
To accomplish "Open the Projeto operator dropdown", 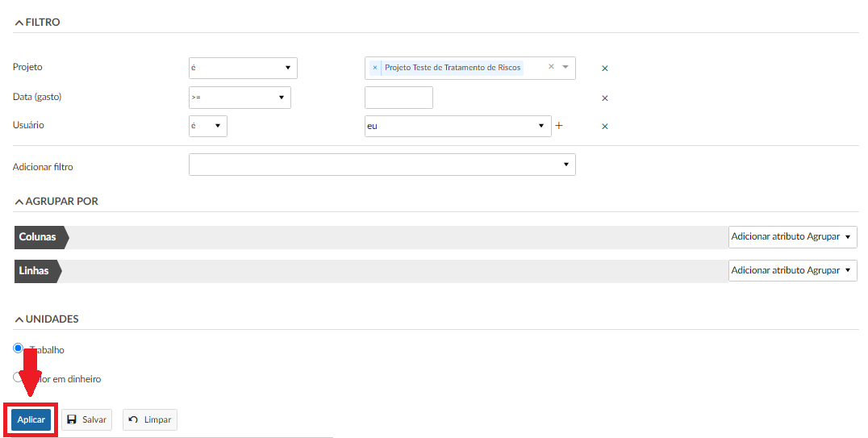I will (242, 68).
